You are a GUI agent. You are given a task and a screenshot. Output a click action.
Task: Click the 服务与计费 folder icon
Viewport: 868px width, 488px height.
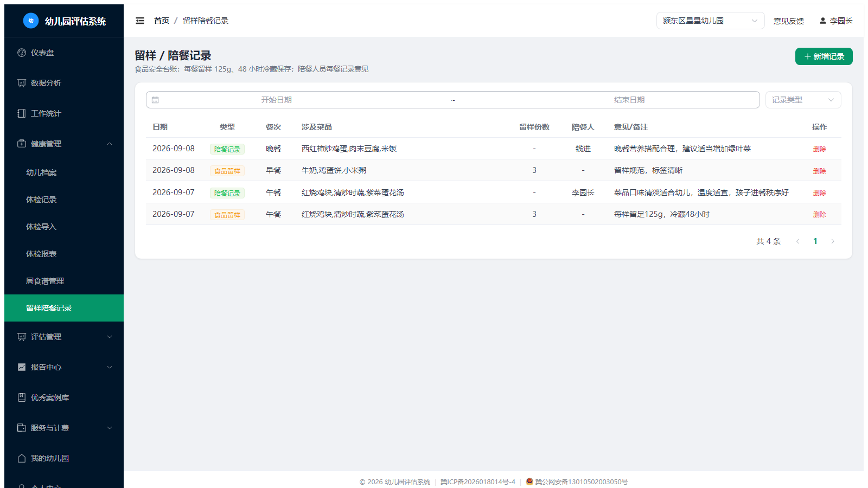click(x=22, y=428)
